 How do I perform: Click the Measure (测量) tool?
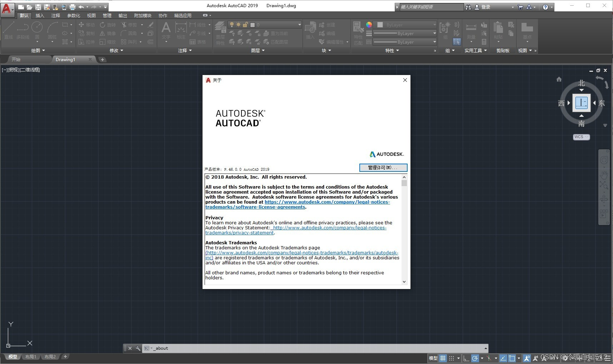(471, 31)
